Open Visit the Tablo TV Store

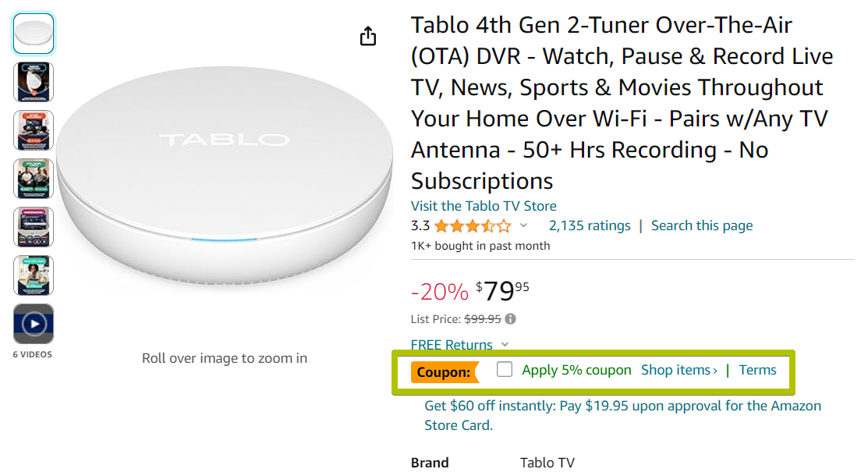click(484, 206)
